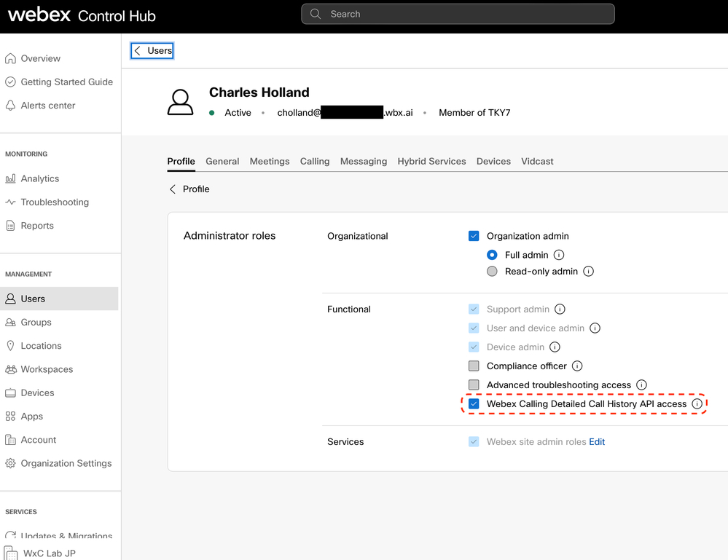The width and height of the screenshot is (728, 560).
Task: Click the Organization Settings gear icon
Action: (10, 463)
